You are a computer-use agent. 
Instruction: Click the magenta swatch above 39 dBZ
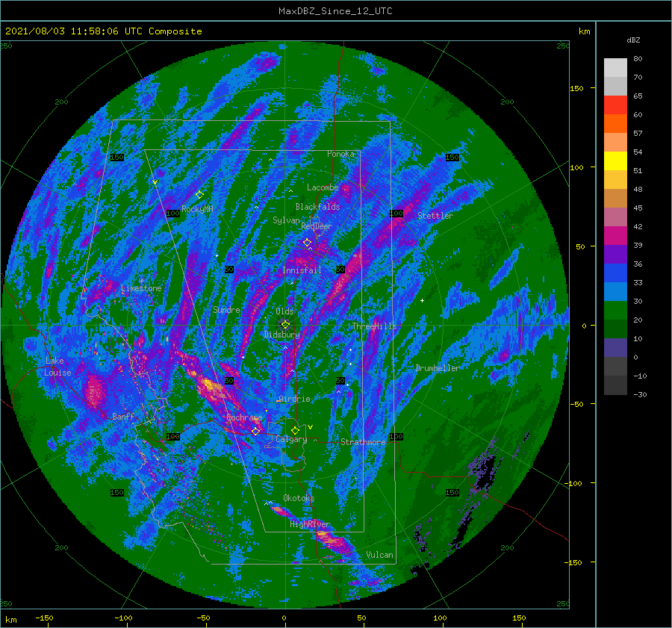[615, 236]
